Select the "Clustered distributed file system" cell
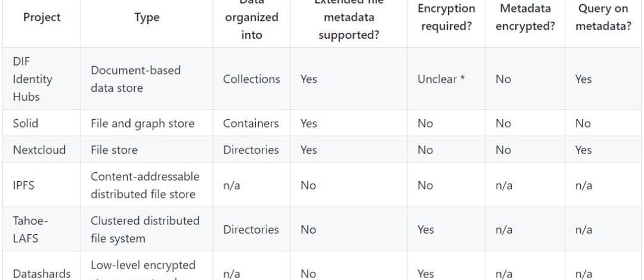644x280 pixels. (145, 229)
